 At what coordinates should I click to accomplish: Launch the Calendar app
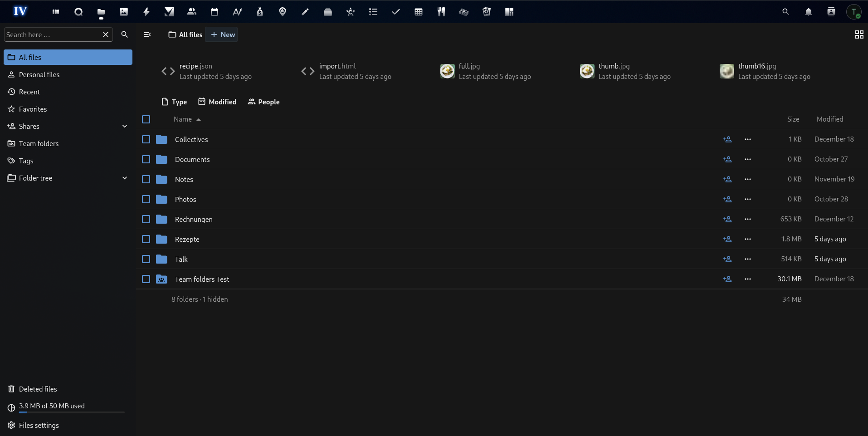(214, 11)
